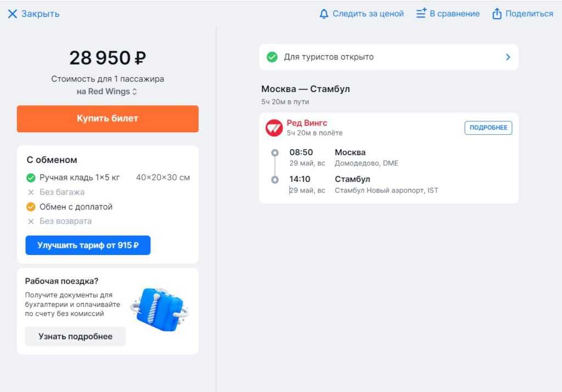Click the add-to-comparison list icon
The image size is (562, 392).
[421, 14]
